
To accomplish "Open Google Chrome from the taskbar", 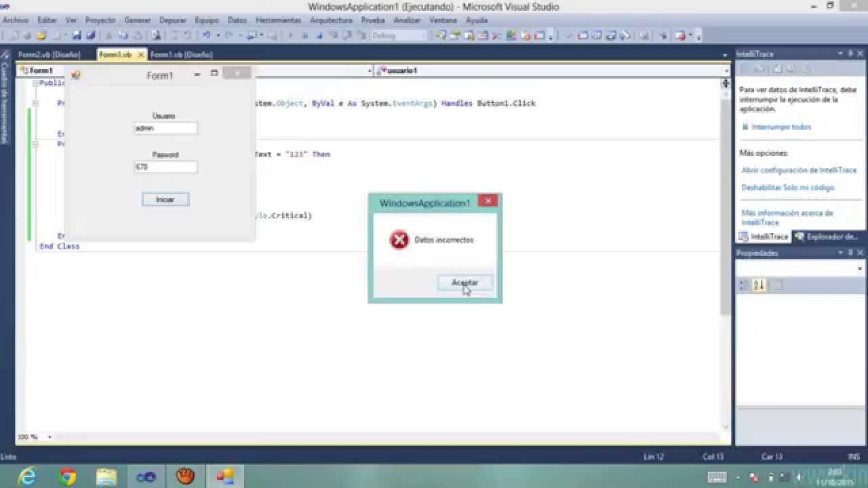I will (x=67, y=476).
